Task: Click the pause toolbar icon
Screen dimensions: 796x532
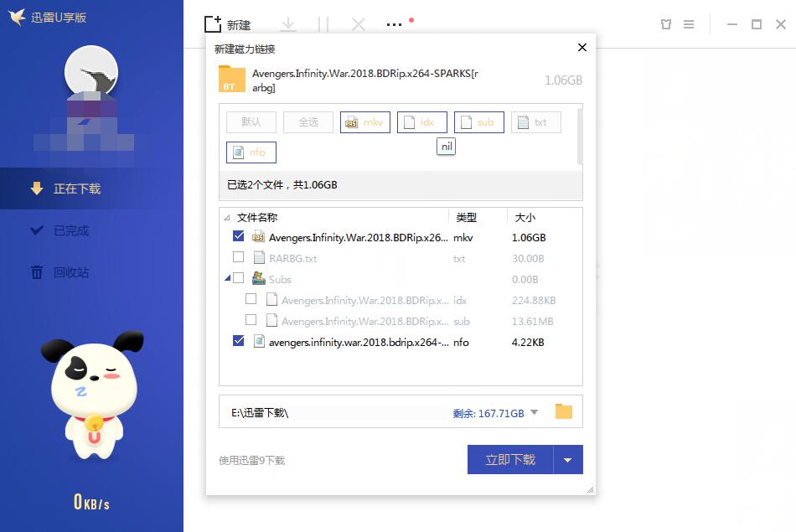Action: [x=323, y=23]
